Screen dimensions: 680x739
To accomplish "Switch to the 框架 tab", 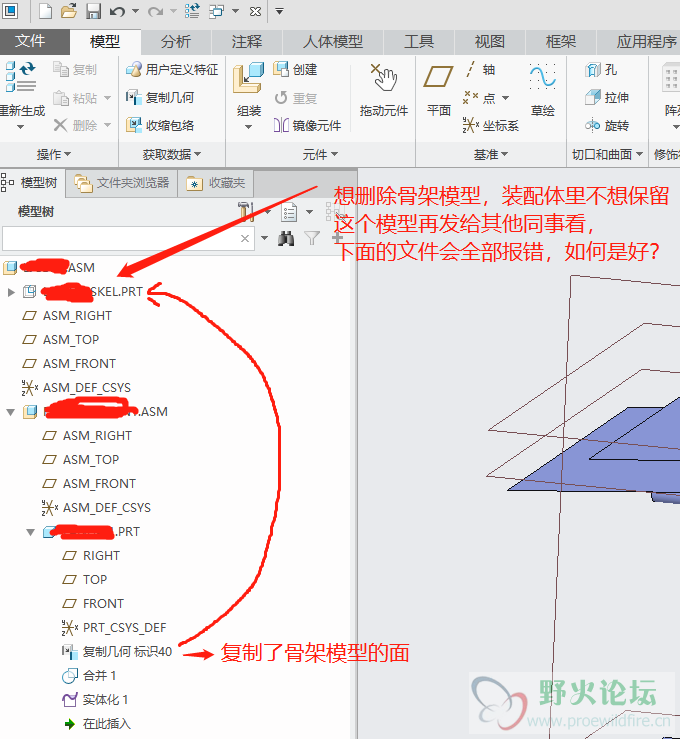I will [561, 41].
